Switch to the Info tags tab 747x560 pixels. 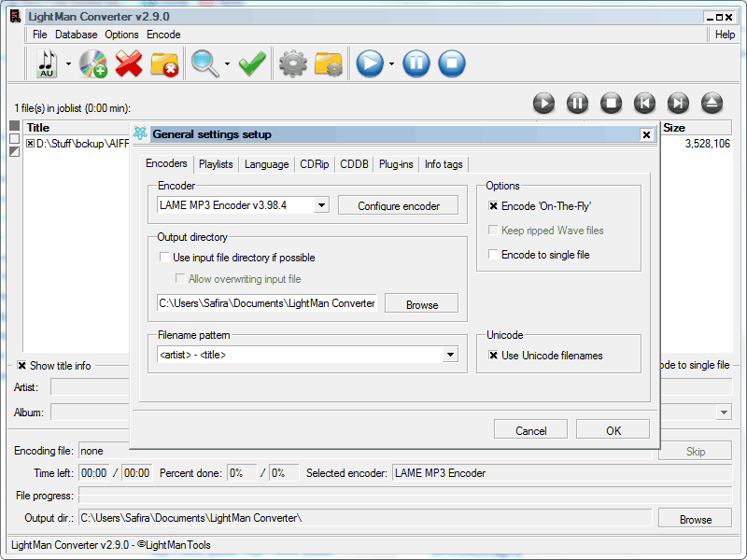444,165
